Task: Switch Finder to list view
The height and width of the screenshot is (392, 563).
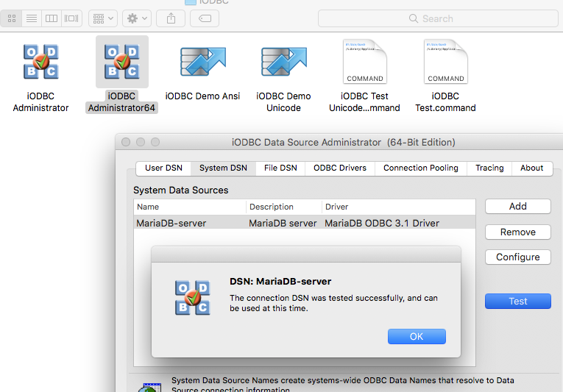Action: (x=32, y=18)
